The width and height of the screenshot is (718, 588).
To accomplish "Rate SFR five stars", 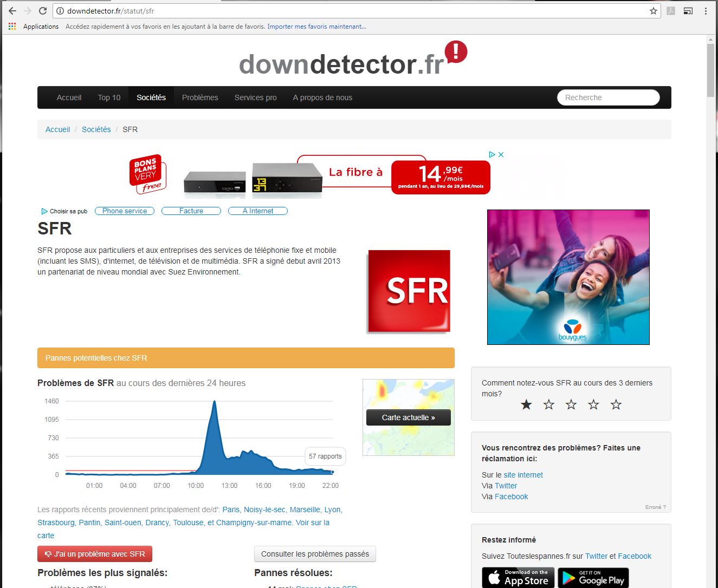I will pyautogui.click(x=616, y=404).
